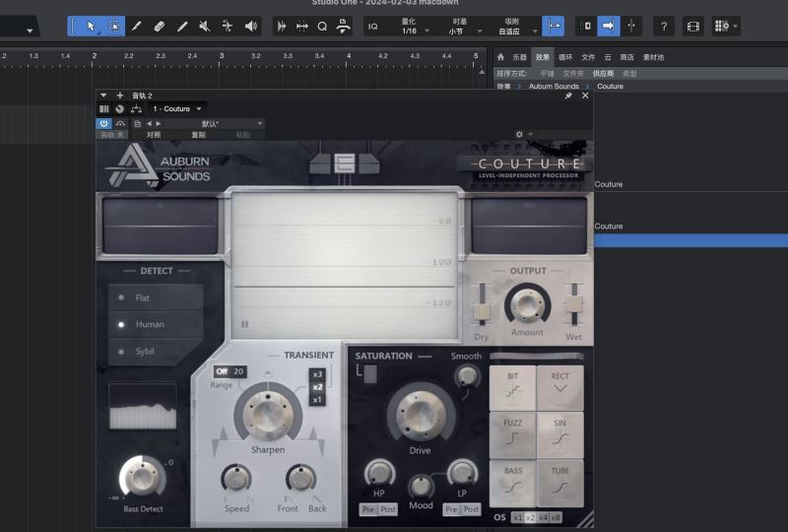Viewport: 788px width, 532px height.
Task: Collapse the plugin window header triangle
Action: pos(103,95)
